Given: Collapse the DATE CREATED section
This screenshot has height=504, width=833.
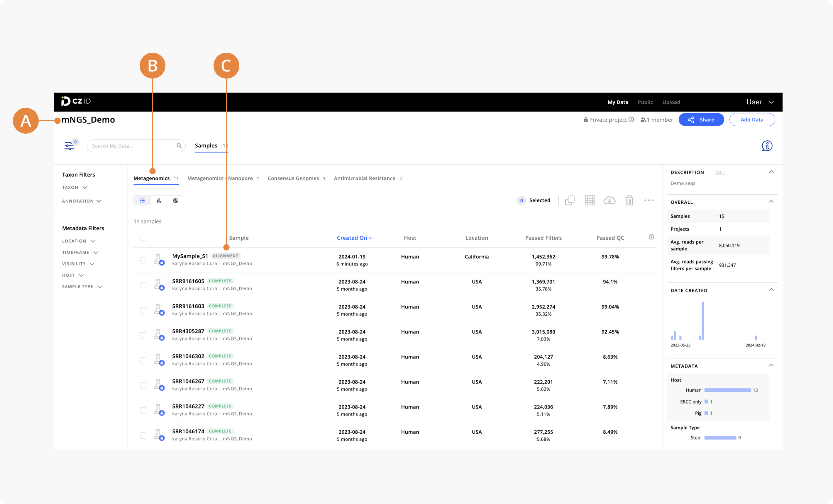Looking at the screenshot, I should [771, 290].
